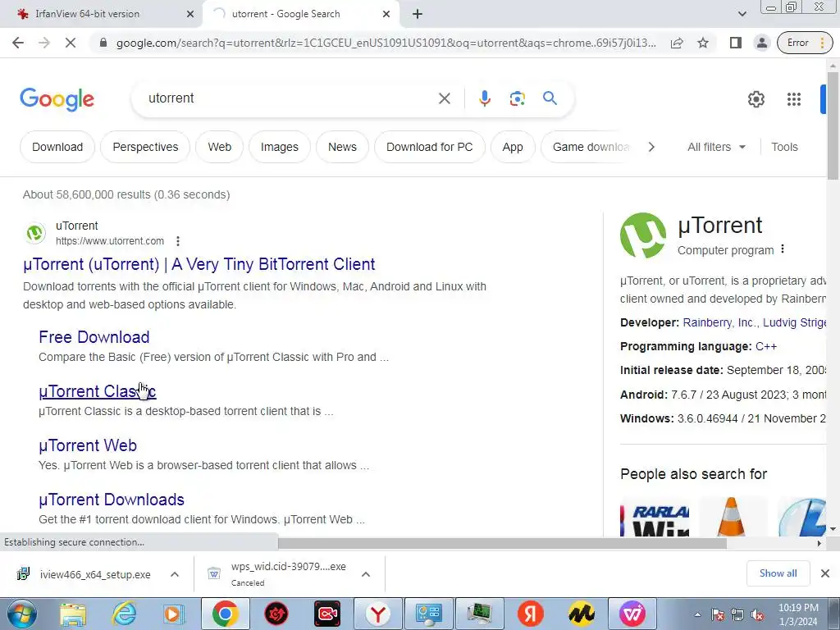Dismiss the downloads bar
Viewport: 840px width, 630px height.
825,573
